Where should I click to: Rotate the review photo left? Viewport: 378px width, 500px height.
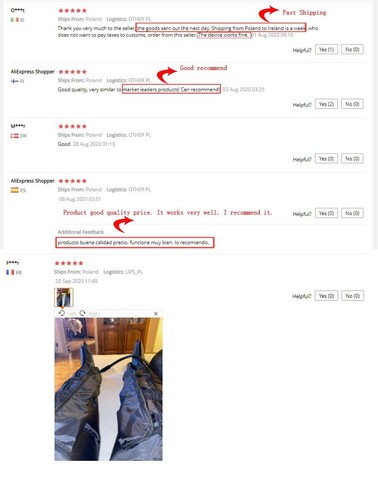67,313
